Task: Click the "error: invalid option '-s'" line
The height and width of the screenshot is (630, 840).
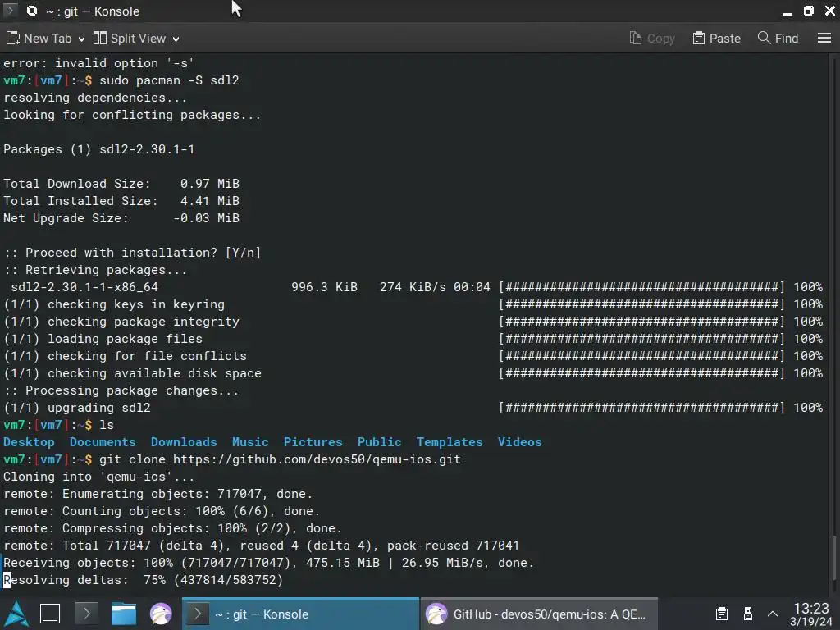Action: pos(98,63)
